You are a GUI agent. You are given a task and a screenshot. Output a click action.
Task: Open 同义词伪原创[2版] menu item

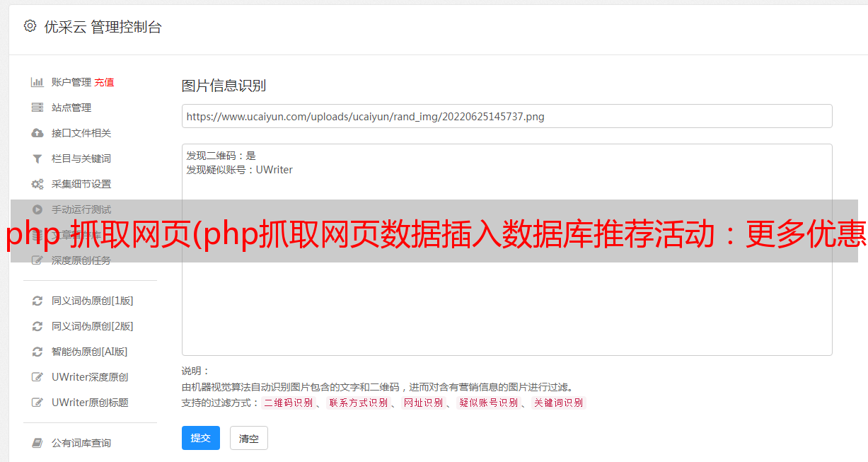pyautogui.click(x=92, y=326)
